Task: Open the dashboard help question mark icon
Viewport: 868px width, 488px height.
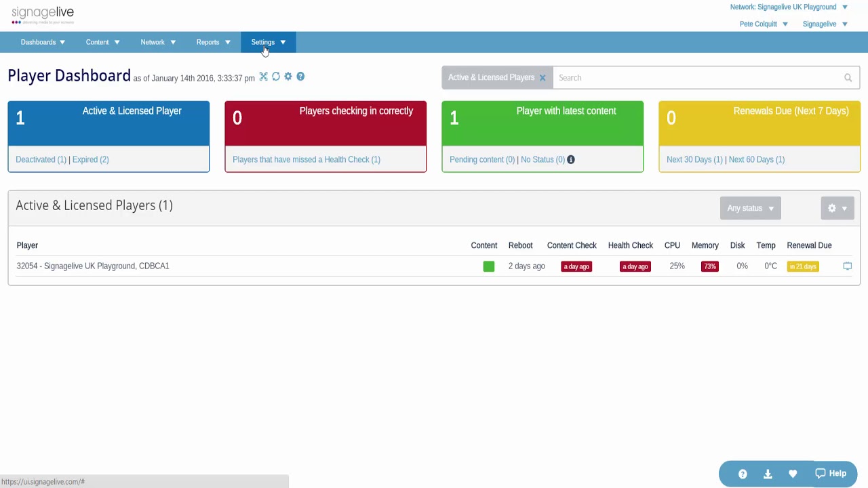Action: [300, 77]
